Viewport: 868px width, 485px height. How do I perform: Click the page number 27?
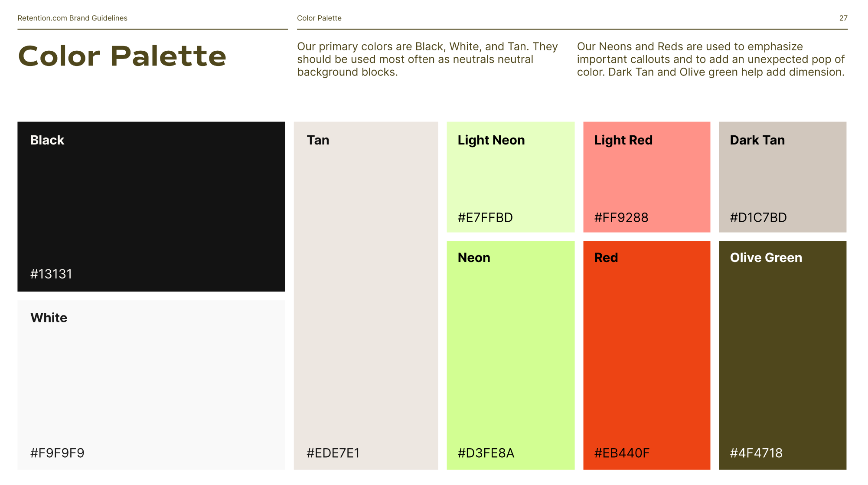[843, 18]
